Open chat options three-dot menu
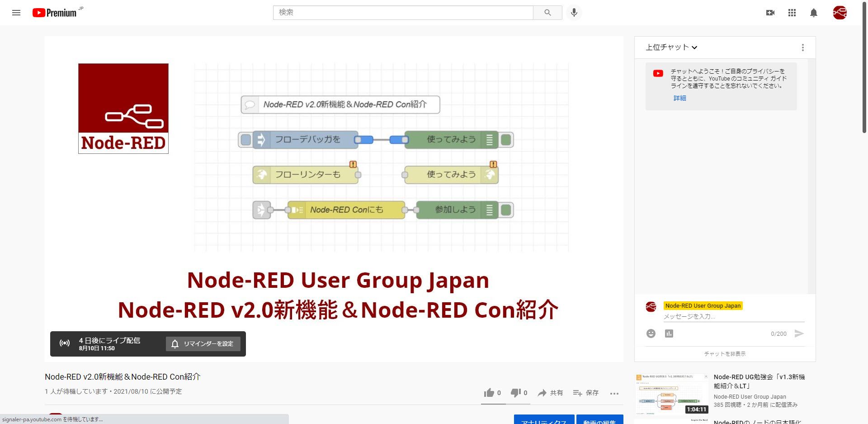The height and width of the screenshot is (424, 868). coord(803,48)
